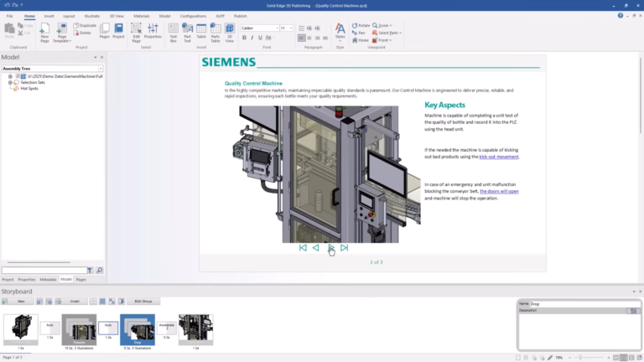The height and width of the screenshot is (362, 644).
Task: Insert Part Text
Action: pyautogui.click(x=187, y=33)
